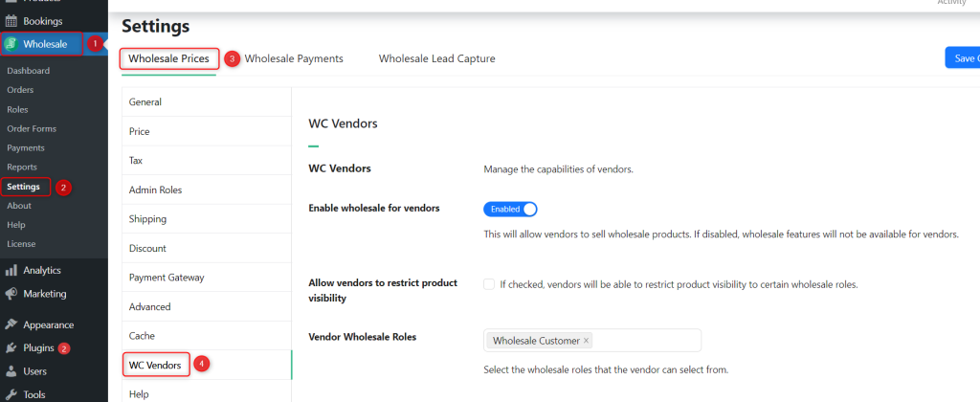Click the Settings page heading
980x402 pixels.
click(156, 26)
